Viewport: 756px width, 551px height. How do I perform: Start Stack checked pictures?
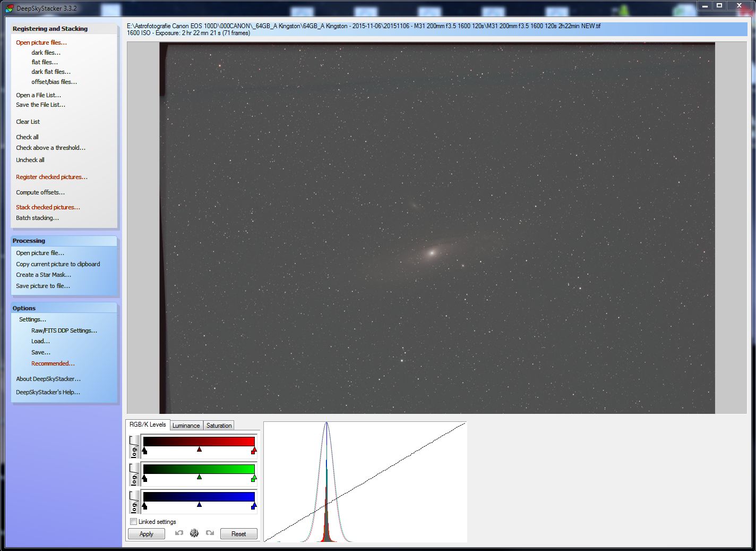coord(48,207)
